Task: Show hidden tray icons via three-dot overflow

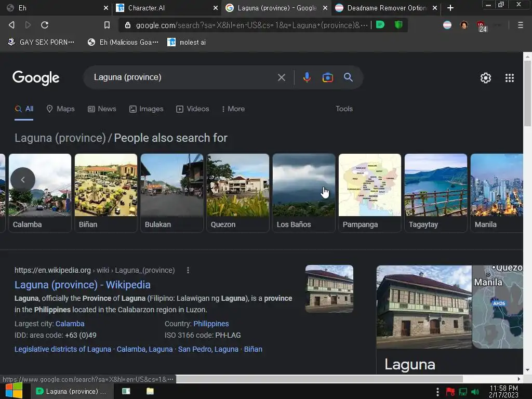Action: coord(437,392)
